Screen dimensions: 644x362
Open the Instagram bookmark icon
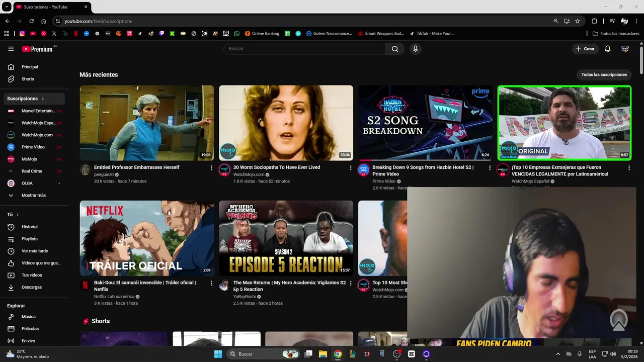(22, 34)
